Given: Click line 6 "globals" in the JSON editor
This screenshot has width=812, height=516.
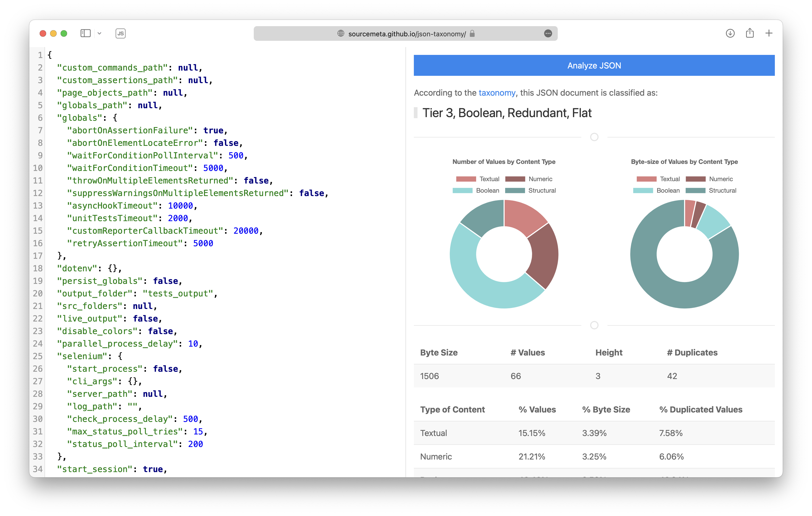Looking at the screenshot, I should (x=80, y=118).
